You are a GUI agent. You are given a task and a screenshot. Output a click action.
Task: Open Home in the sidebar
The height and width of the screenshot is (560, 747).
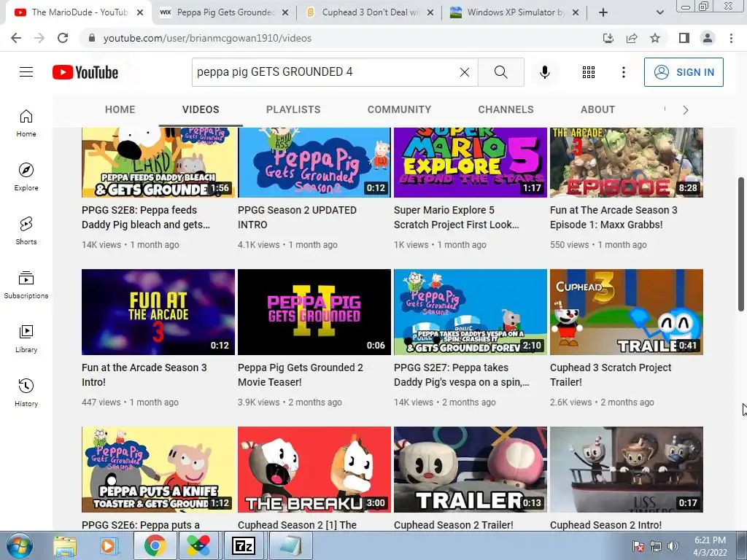pyautogui.click(x=26, y=123)
